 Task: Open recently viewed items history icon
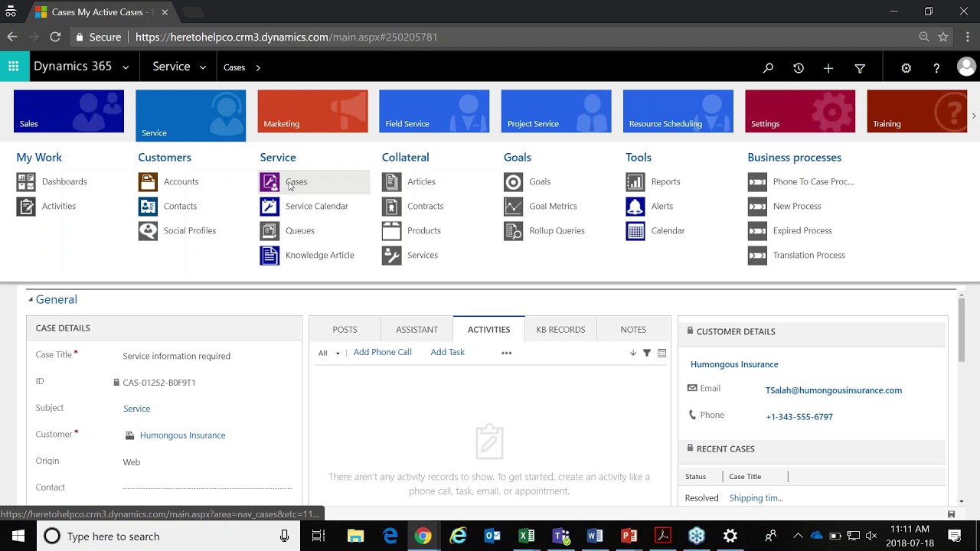[x=799, y=68]
